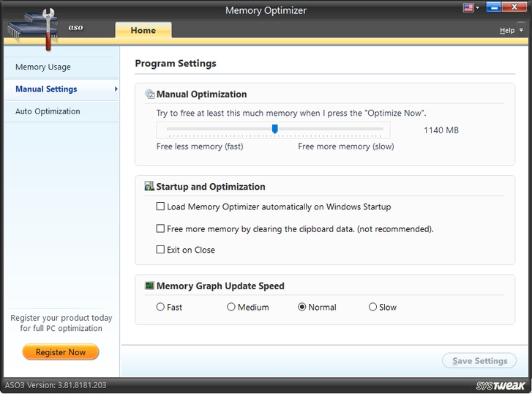Click the Register Now button

tap(61, 352)
